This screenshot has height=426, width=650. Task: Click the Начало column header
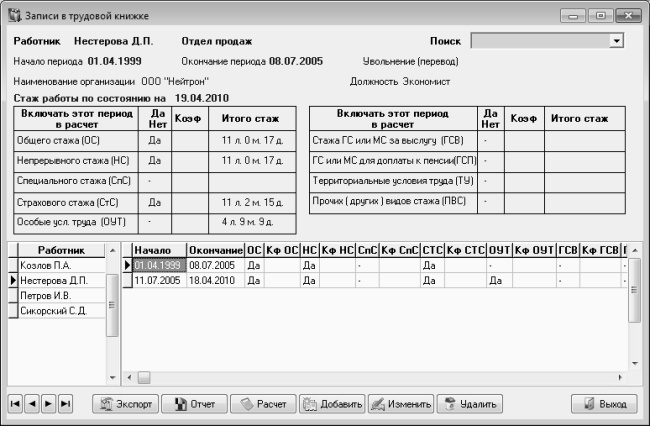pyautogui.click(x=153, y=249)
